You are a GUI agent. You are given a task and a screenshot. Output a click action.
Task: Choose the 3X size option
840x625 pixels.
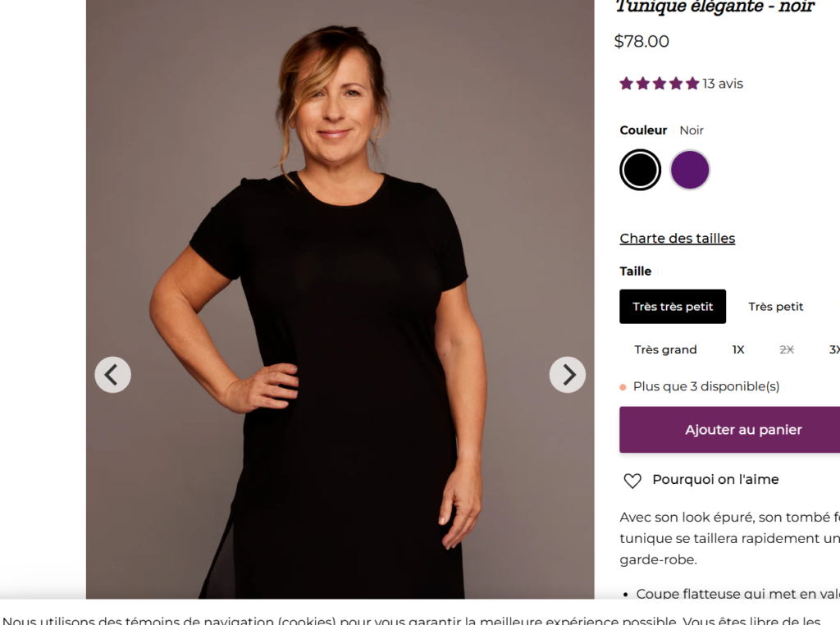[834, 349]
